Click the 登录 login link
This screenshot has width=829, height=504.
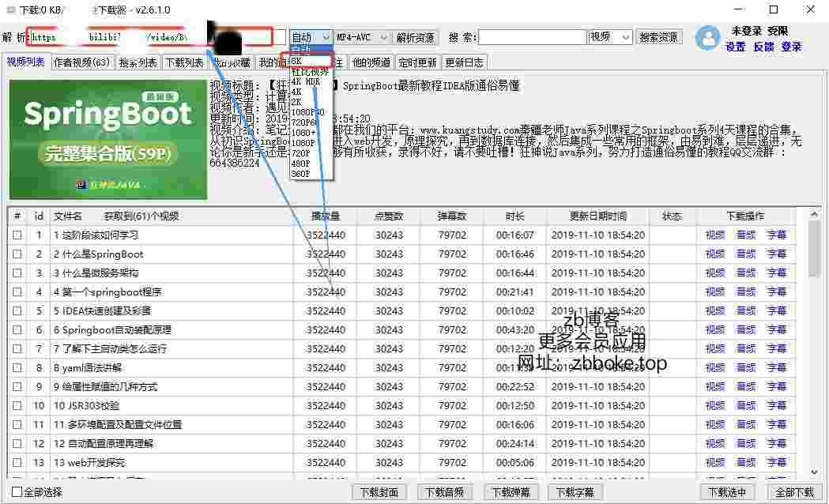792,47
